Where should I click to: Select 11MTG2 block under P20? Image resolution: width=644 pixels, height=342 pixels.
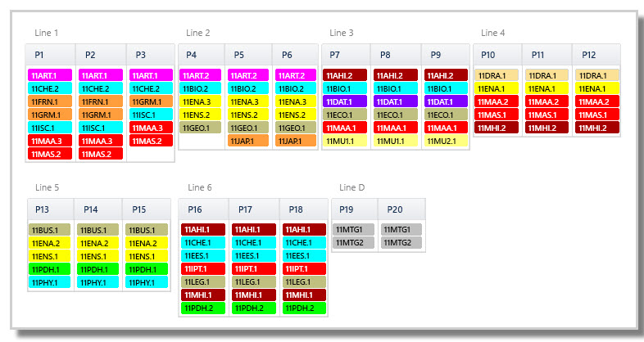[x=401, y=243]
